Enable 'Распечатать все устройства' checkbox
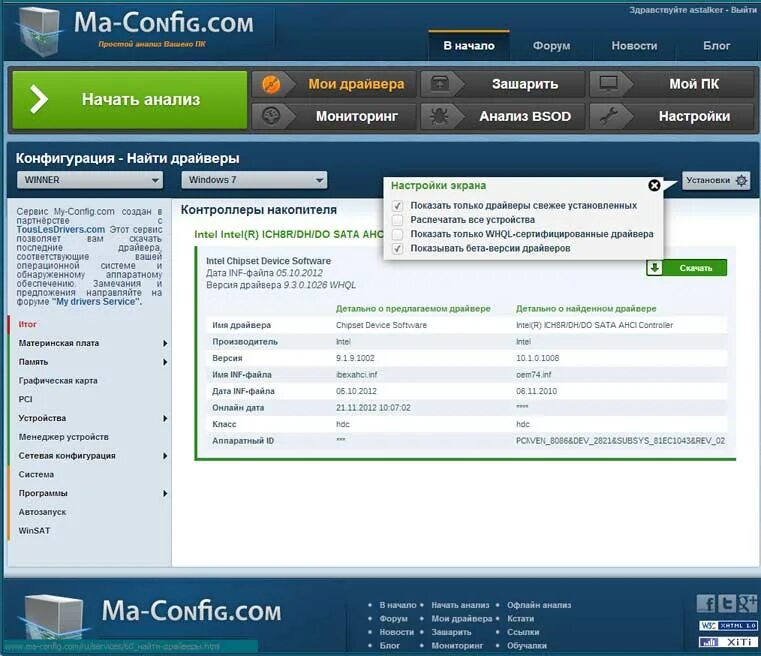 (x=397, y=220)
